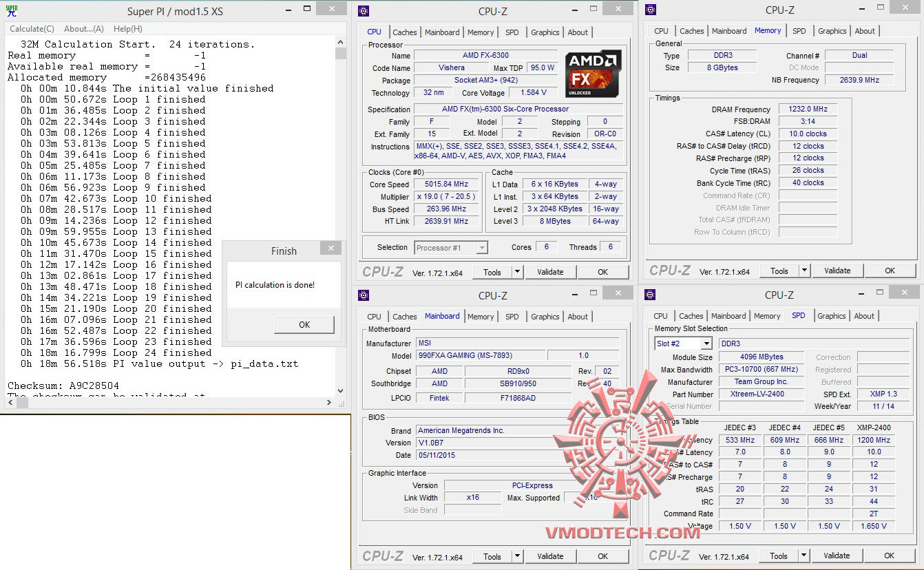
Task: Click the scroll up arrow in Super PI
Action: coord(341,42)
